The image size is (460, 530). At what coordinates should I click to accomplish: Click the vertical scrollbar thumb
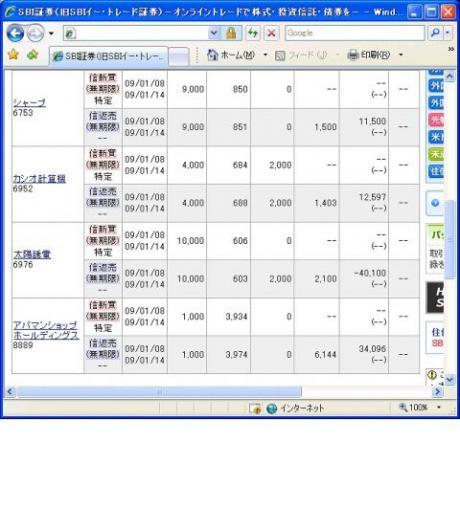coord(450,239)
